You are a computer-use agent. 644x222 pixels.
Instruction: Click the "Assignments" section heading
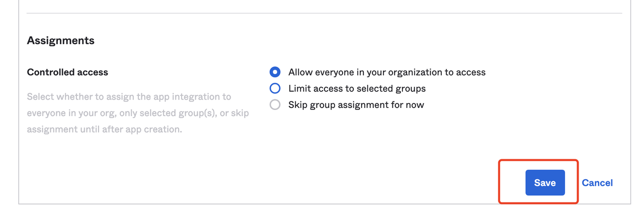tap(60, 41)
